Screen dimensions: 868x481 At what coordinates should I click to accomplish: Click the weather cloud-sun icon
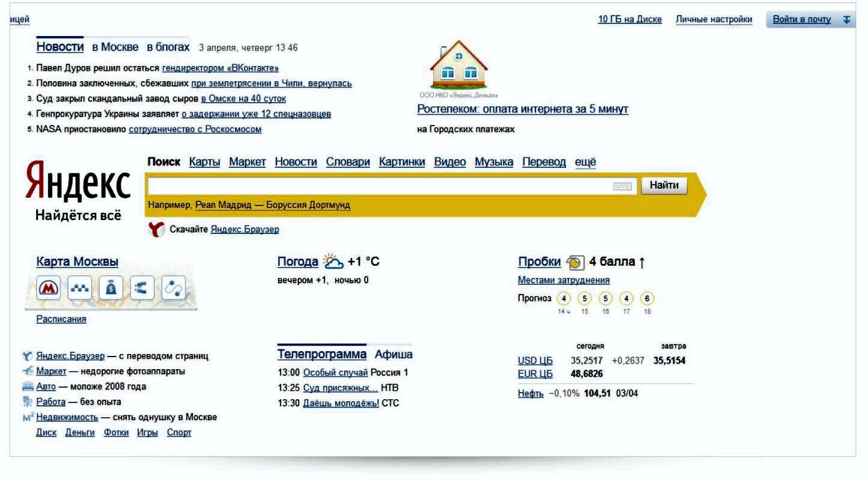click(x=333, y=262)
